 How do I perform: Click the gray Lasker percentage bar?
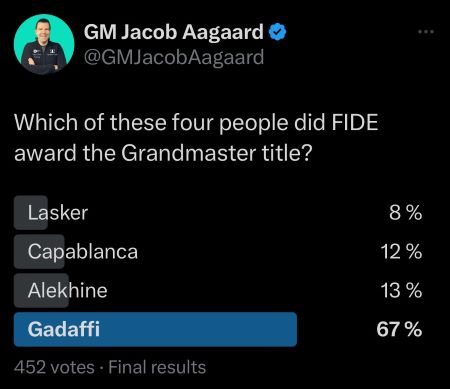[31, 213]
